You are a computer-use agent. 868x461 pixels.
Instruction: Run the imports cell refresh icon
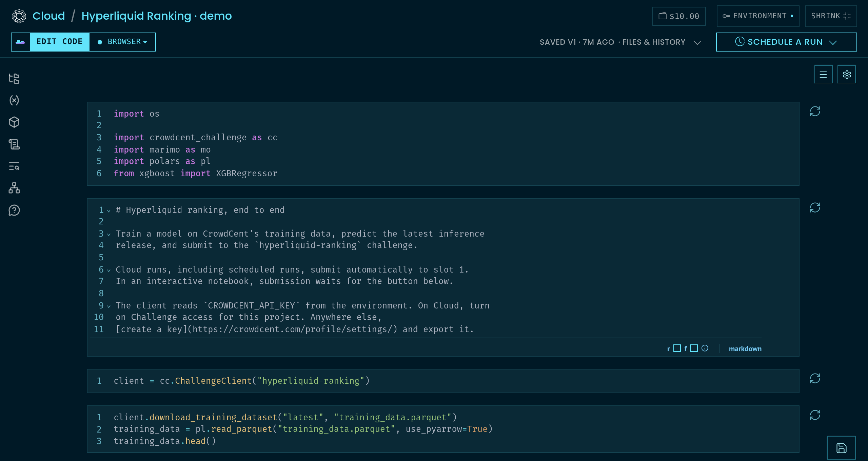[815, 111]
